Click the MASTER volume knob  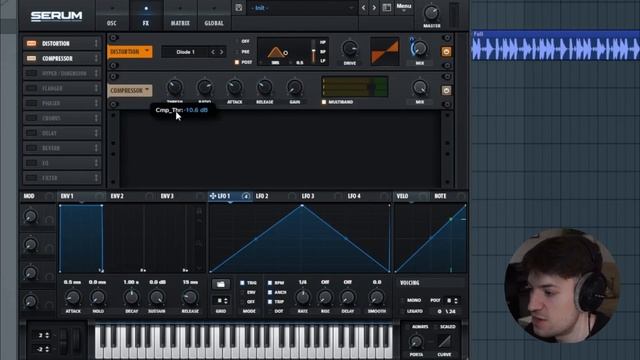(431, 13)
